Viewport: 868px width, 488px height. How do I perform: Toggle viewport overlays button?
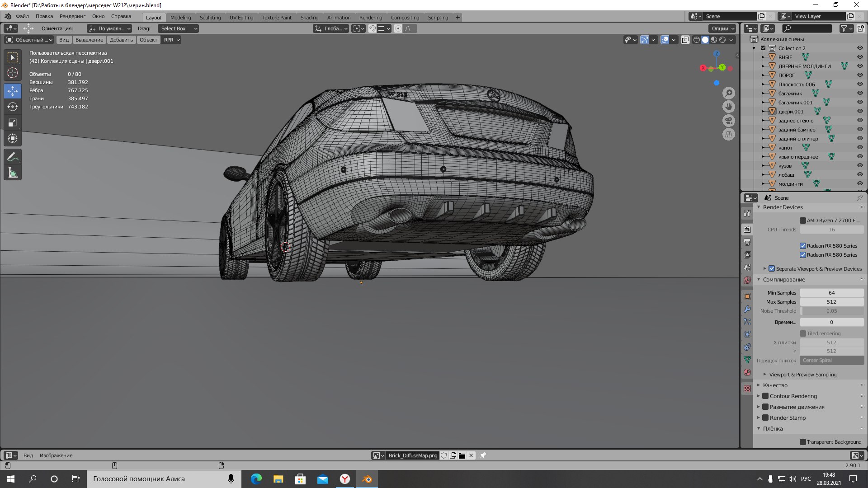(665, 40)
